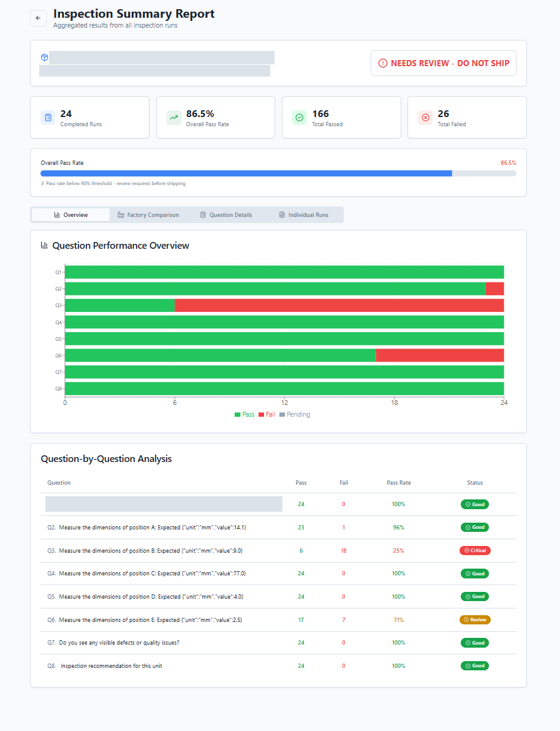Click the Question-by-Question Analysis heading
The image size is (560, 731).
coord(107,459)
